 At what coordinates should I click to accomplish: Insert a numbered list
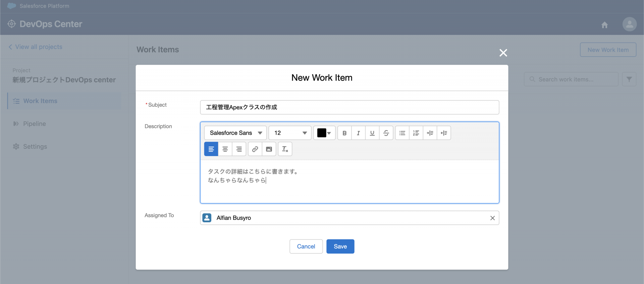[x=416, y=133]
